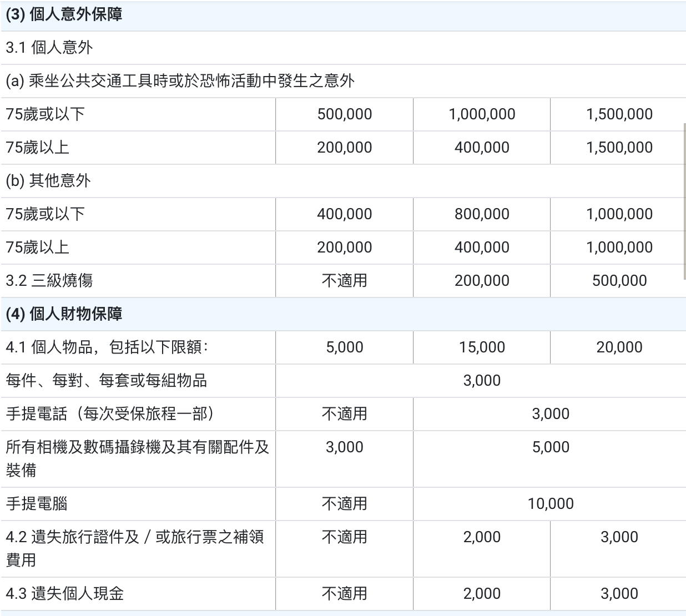The image size is (686, 616).
Task: Select the 10,000 value for 手提電腦
Action: (551, 504)
